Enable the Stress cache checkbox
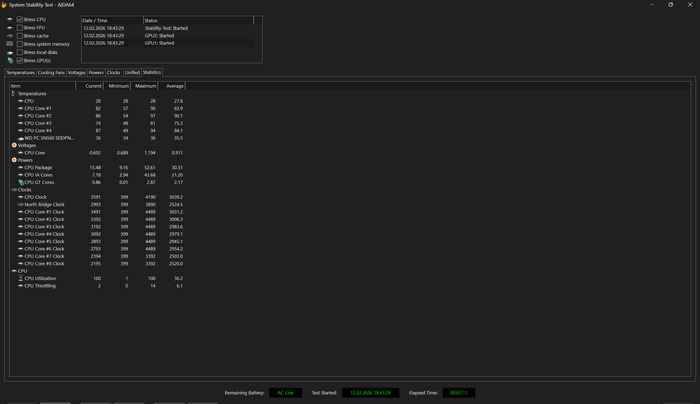The height and width of the screenshot is (404, 700). click(x=20, y=36)
